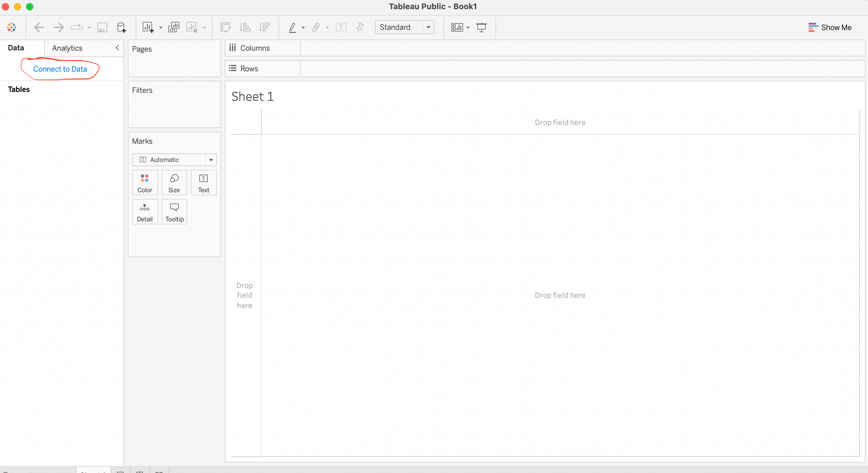Image resolution: width=868 pixels, height=473 pixels.
Task: Collapse the Data pane with the chevron
Action: [x=117, y=48]
